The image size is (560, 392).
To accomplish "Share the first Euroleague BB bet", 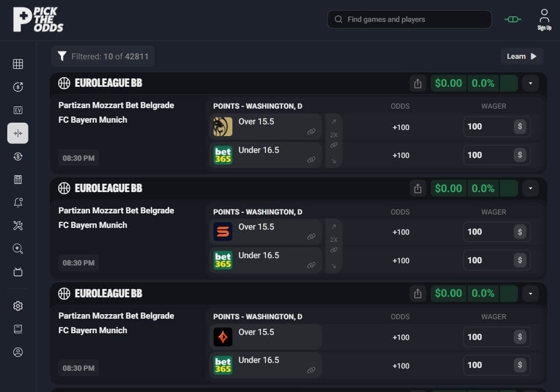I will [418, 82].
